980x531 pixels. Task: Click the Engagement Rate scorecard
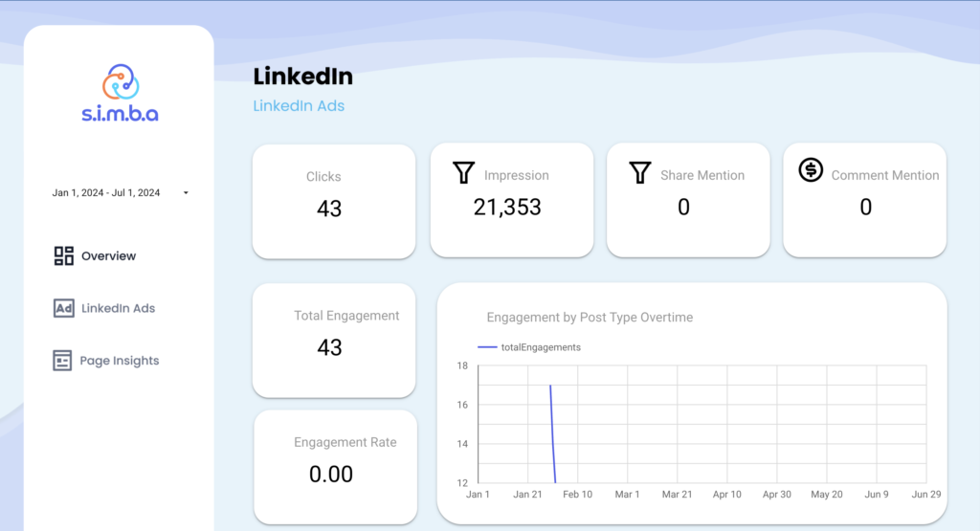[335, 466]
